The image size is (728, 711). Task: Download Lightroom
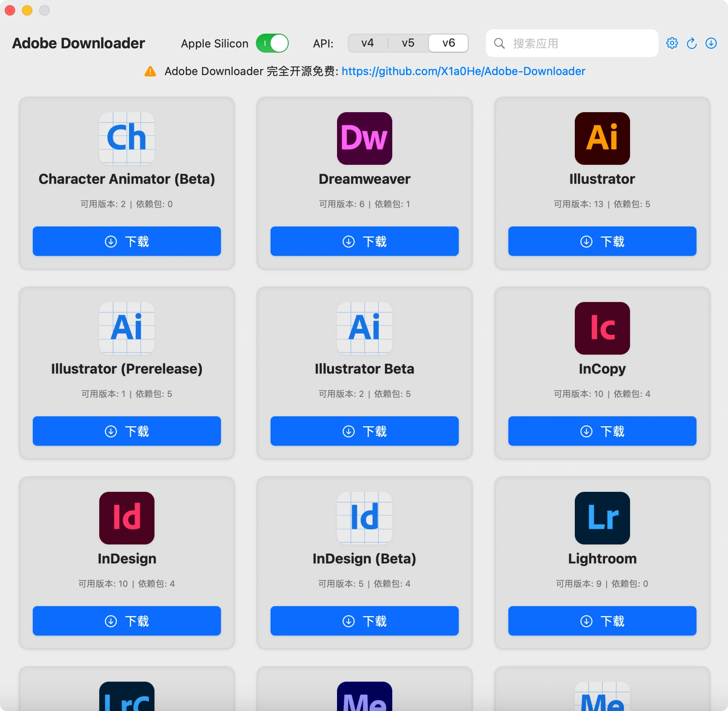(602, 621)
